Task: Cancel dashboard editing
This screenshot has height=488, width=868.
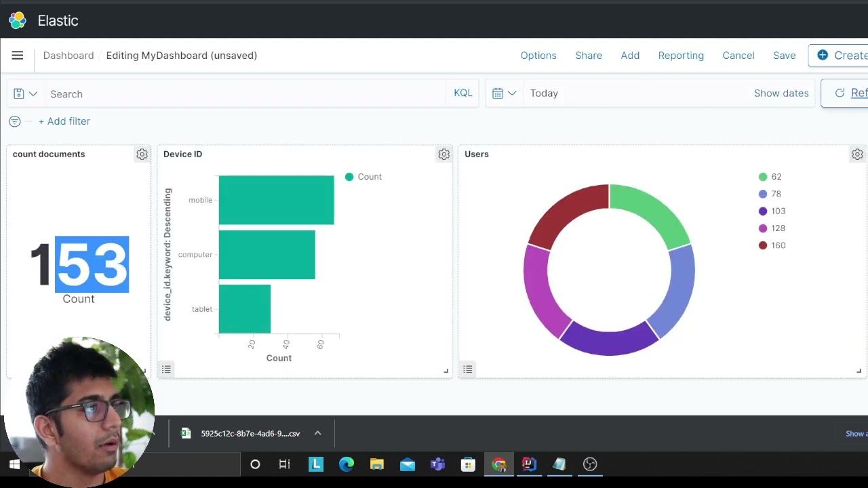Action: pyautogui.click(x=738, y=56)
